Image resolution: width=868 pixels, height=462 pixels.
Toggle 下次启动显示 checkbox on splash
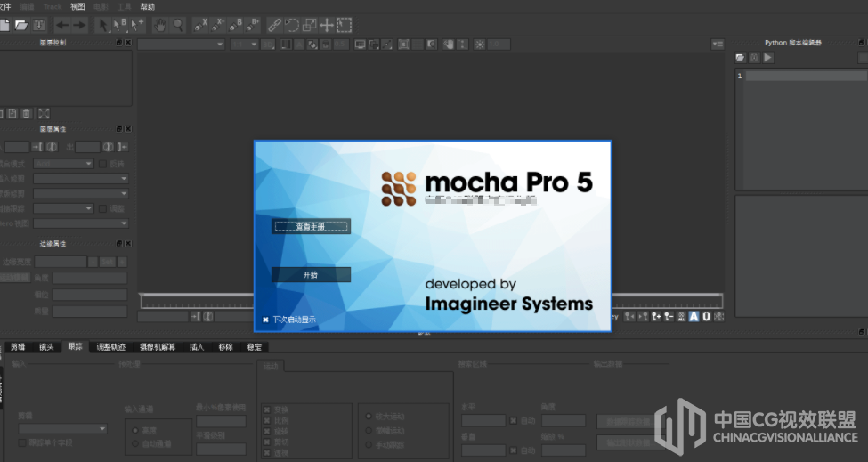265,320
